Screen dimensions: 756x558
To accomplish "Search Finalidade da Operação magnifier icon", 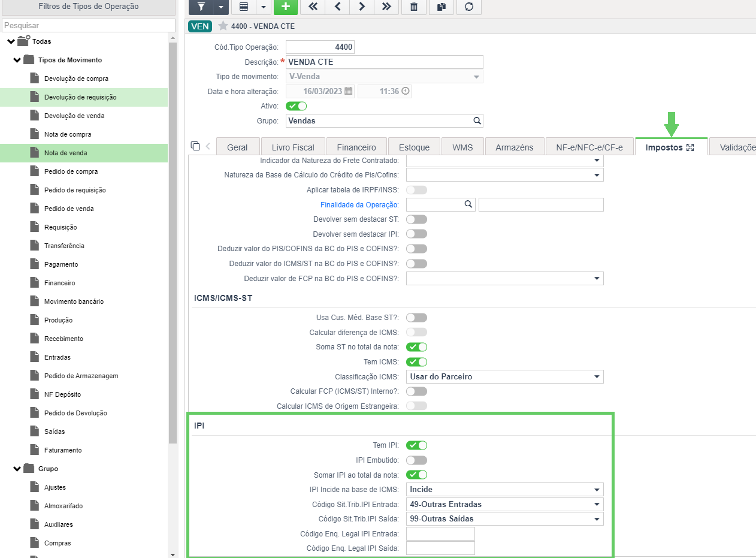I will [x=468, y=204].
